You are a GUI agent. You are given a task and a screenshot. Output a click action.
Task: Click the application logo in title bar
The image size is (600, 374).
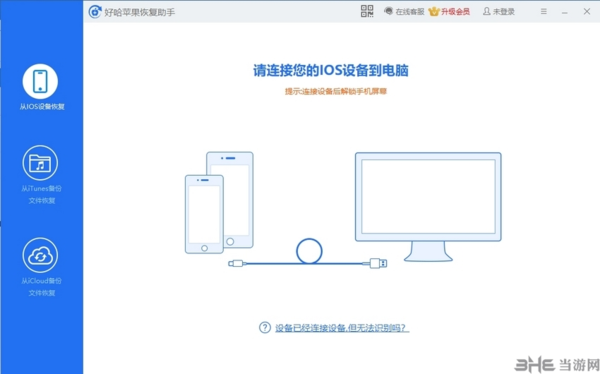[95, 12]
